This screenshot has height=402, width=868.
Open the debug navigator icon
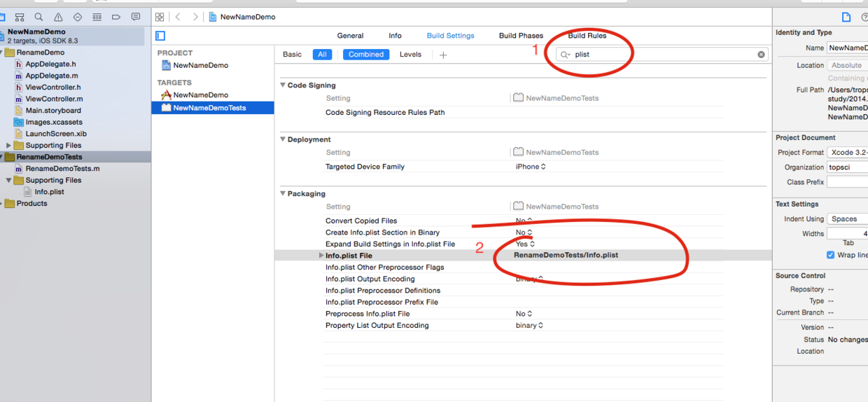[x=97, y=17]
